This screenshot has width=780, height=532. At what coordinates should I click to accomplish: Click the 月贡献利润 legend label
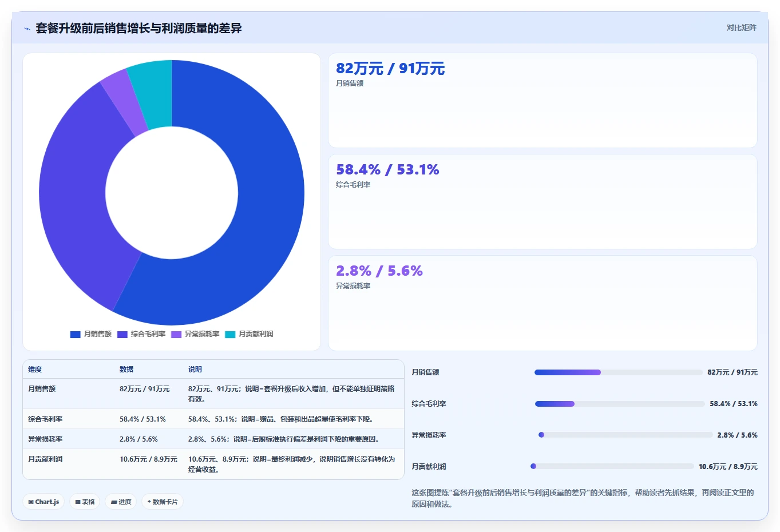[256, 334]
